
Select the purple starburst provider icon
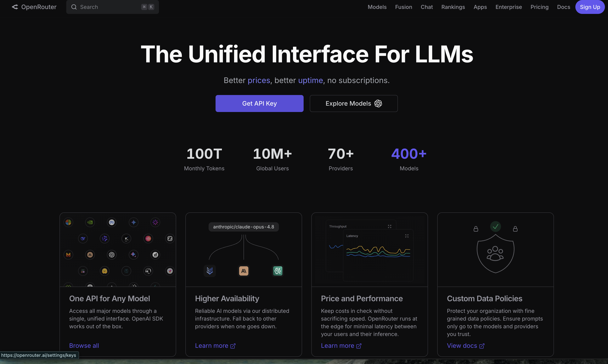pos(155,222)
